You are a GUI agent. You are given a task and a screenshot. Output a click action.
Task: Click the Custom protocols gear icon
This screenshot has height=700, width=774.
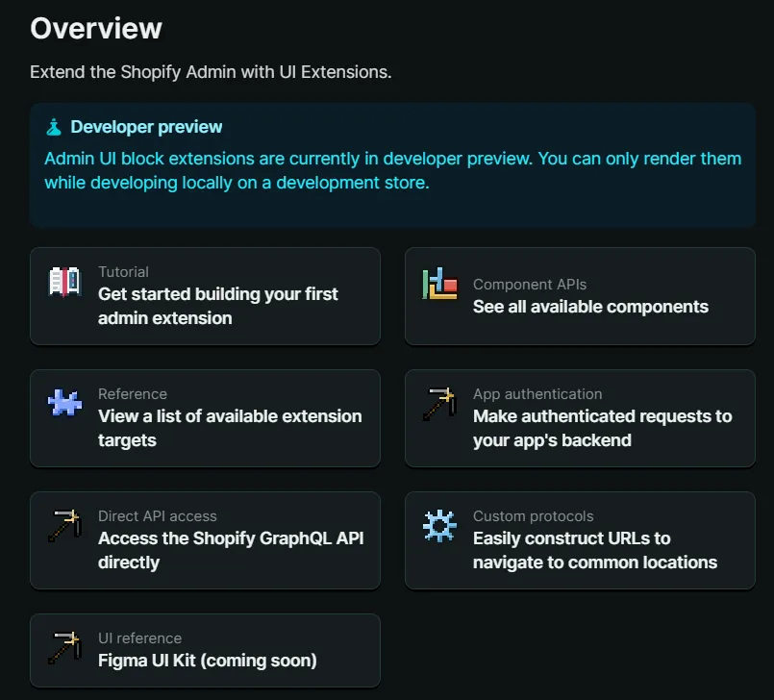[x=438, y=527]
